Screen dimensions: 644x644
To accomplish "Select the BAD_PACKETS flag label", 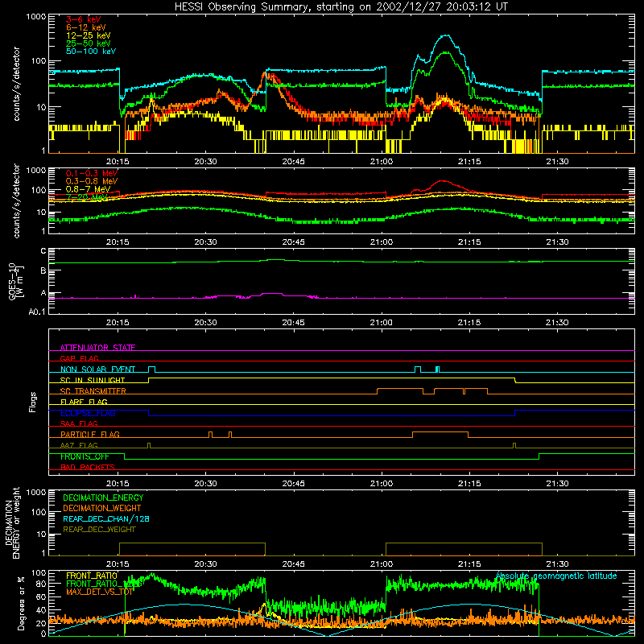I will (x=88, y=467).
